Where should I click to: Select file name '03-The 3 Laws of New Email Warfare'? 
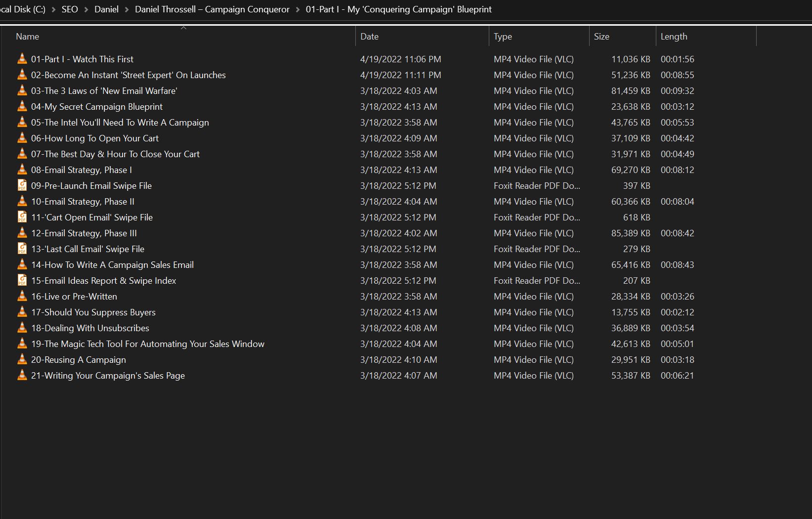[x=104, y=90]
